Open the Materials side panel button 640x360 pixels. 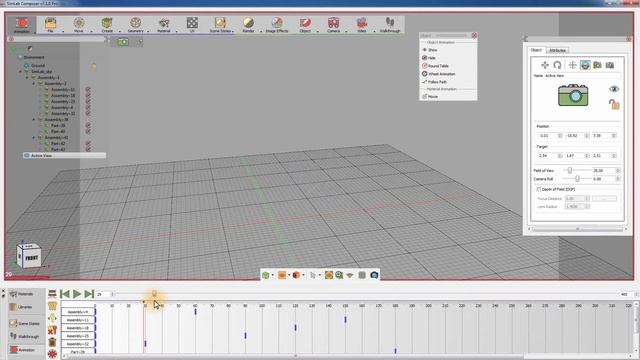point(22,294)
